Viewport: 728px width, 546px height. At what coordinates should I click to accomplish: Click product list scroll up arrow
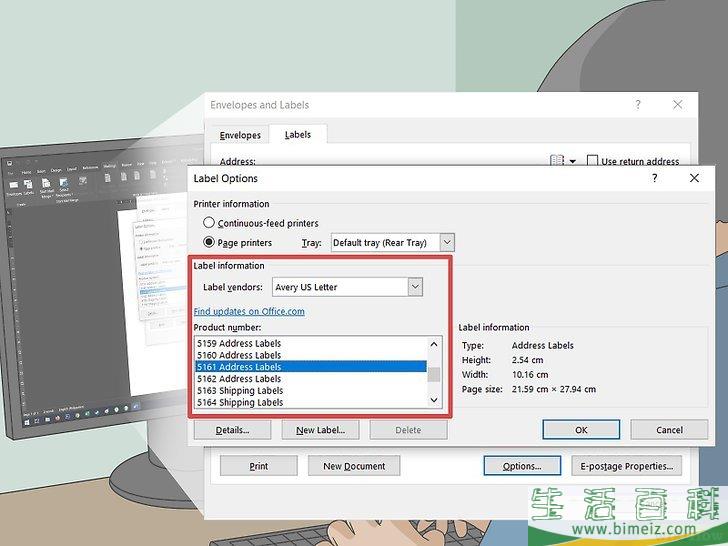434,344
